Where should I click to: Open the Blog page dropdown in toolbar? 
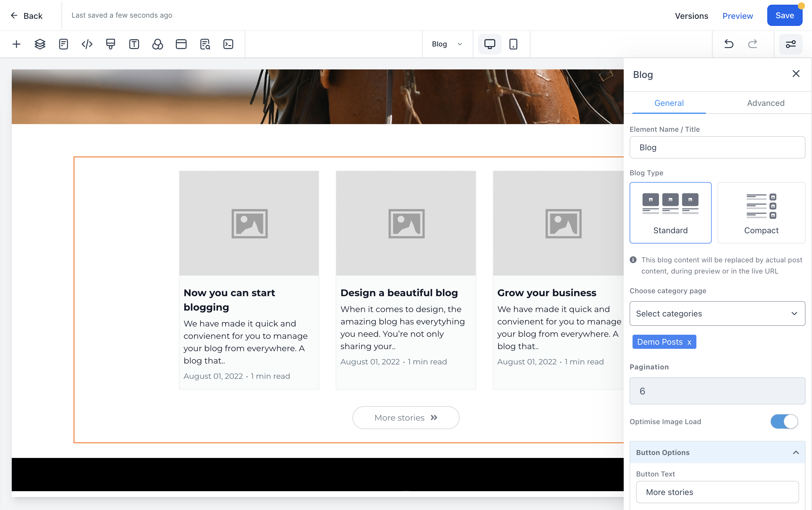[x=447, y=44]
